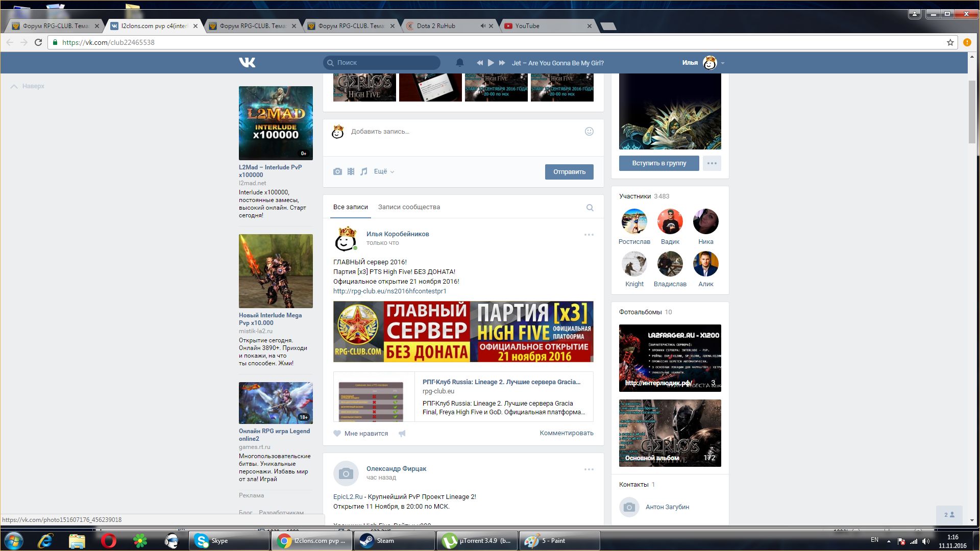This screenshot has width=980, height=551.
Task: Toggle like with Мне нравится heart
Action: point(337,434)
